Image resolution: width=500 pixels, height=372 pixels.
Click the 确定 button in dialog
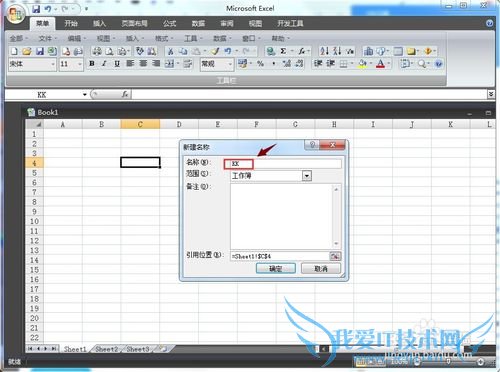tap(276, 268)
